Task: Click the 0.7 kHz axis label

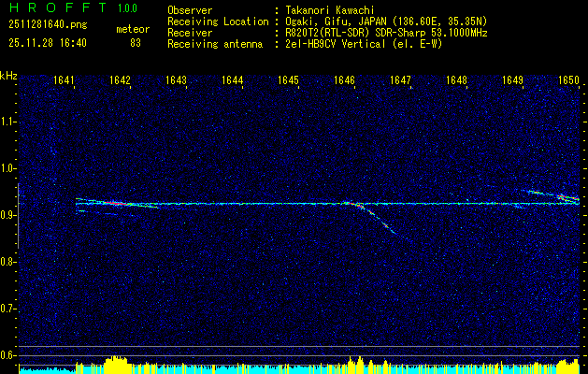Action: (7, 309)
